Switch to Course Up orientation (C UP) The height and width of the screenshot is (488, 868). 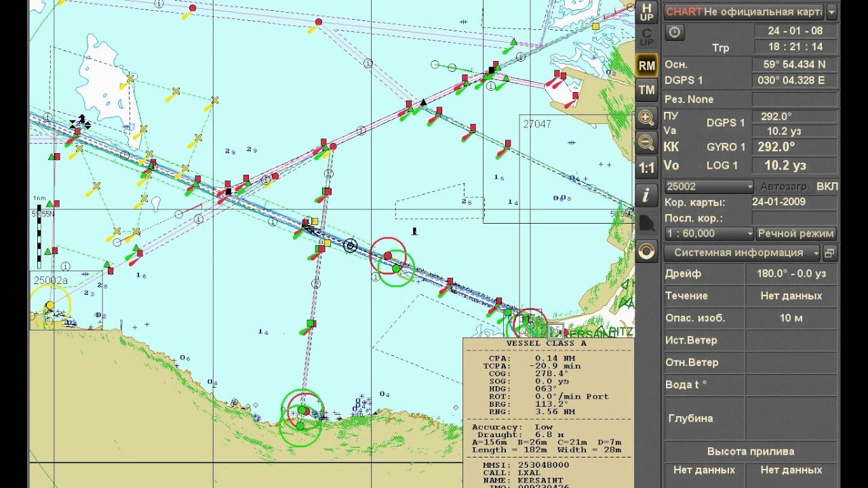click(647, 37)
